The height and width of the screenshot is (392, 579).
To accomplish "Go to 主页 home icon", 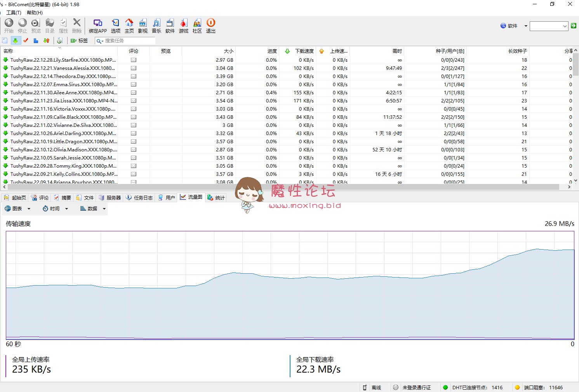I will 129,26.
